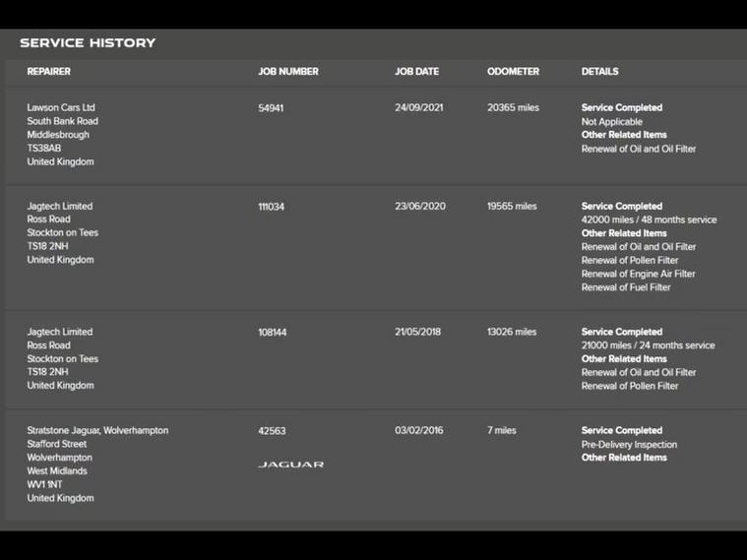Screen dimensions: 747x560
Task: Select job number 54941
Action: coord(271,108)
